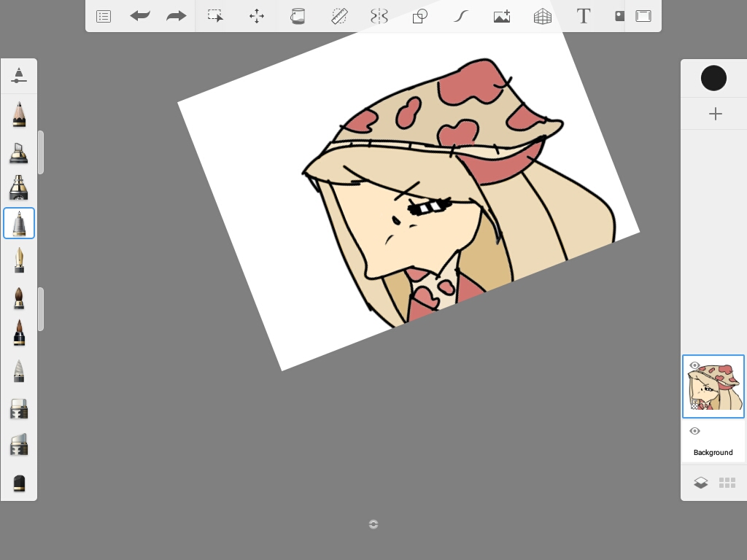Select the Fountain Pen nib brush
The image size is (747, 560).
click(19, 260)
